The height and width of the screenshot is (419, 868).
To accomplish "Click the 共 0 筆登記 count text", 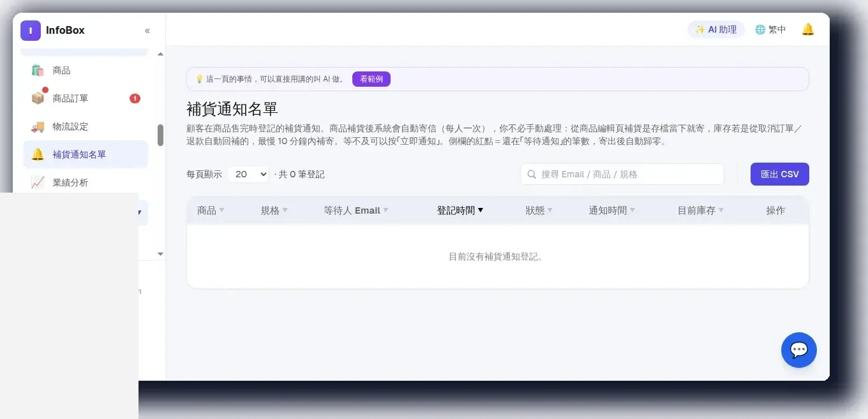I will click(x=301, y=174).
